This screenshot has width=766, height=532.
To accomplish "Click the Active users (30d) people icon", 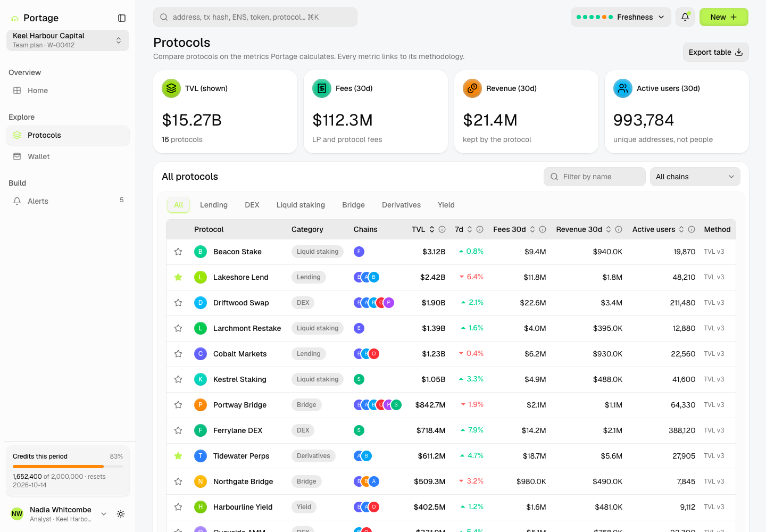I will point(623,88).
